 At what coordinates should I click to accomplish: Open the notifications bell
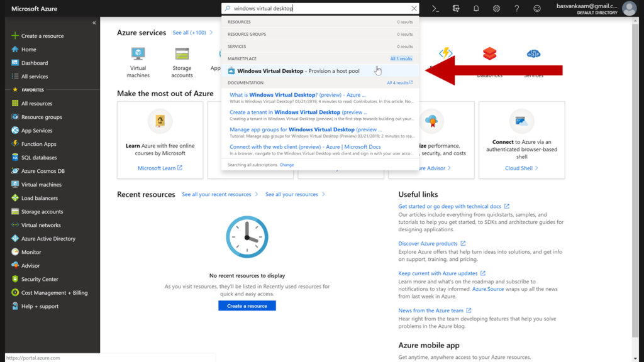coord(476,8)
